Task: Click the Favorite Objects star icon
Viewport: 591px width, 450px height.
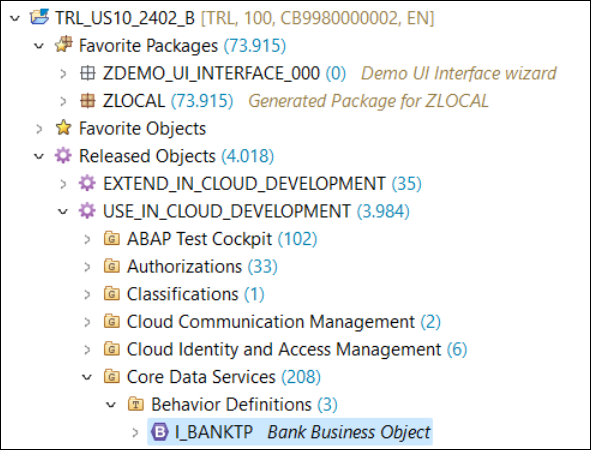Action: [63, 128]
